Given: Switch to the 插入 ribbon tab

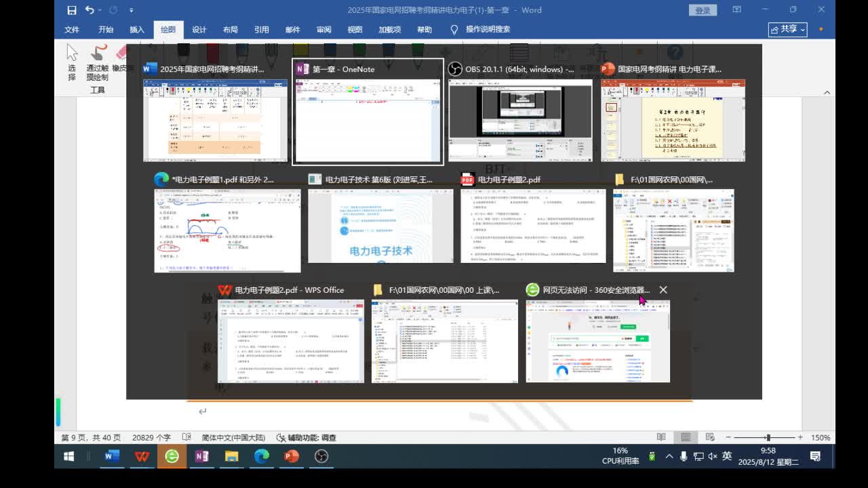Looking at the screenshot, I should point(137,30).
